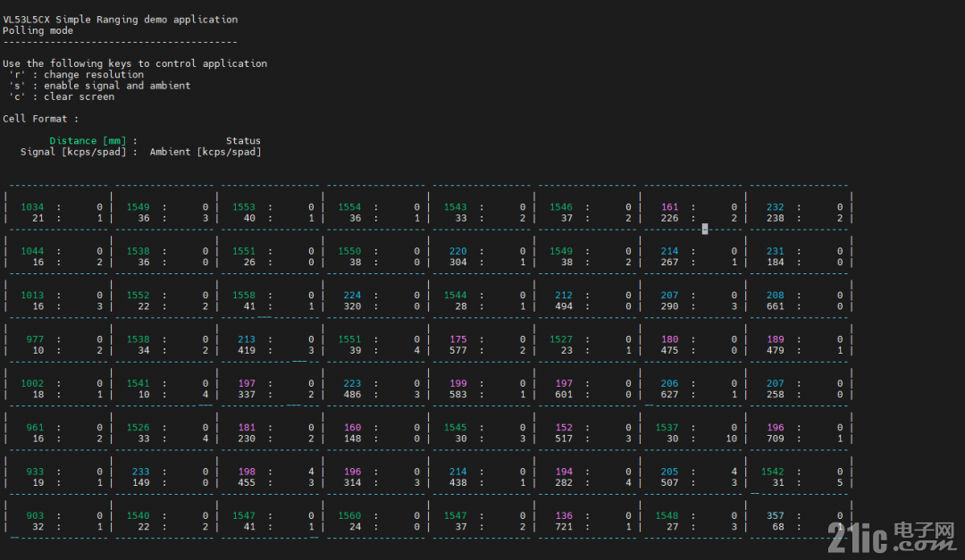Image resolution: width=965 pixels, height=560 pixels.
Task: Select distance value 1002 in the grid
Action: coord(32,385)
